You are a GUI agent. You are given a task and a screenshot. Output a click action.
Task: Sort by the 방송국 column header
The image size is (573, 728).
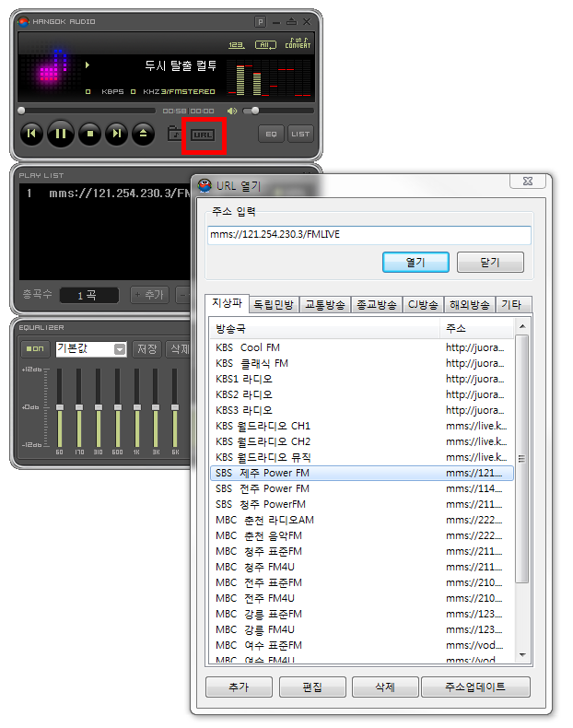coord(324,329)
